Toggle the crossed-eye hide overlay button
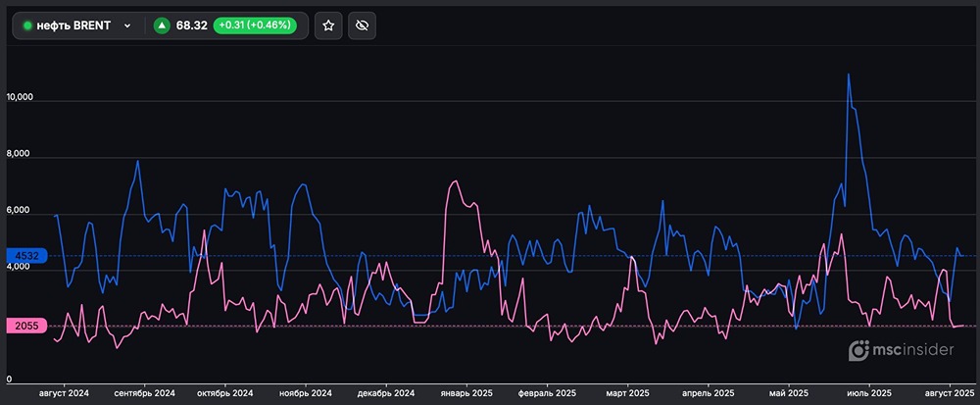Image resolution: width=980 pixels, height=405 pixels. pos(362,25)
